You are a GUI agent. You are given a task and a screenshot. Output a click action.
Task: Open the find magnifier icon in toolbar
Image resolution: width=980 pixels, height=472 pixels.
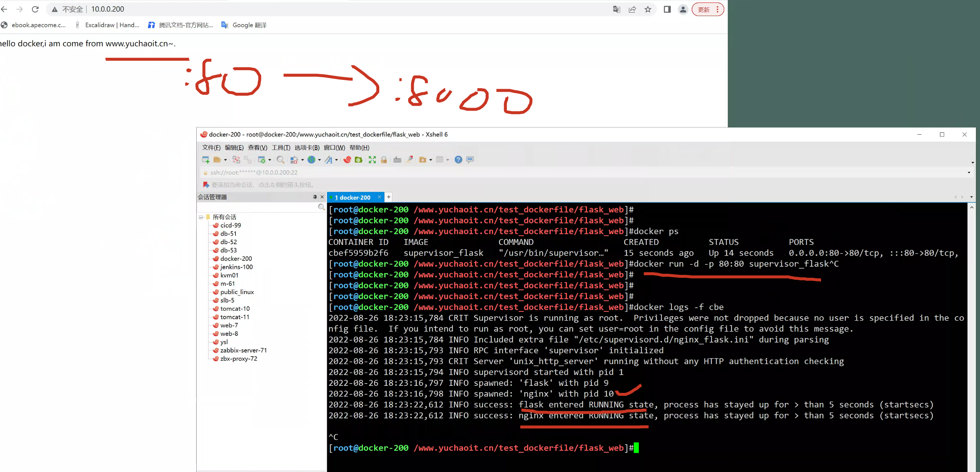[280, 159]
